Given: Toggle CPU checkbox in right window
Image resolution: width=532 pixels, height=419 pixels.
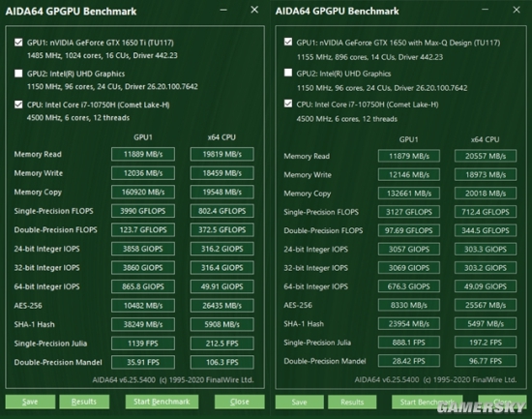Looking at the screenshot, I should pos(288,104).
